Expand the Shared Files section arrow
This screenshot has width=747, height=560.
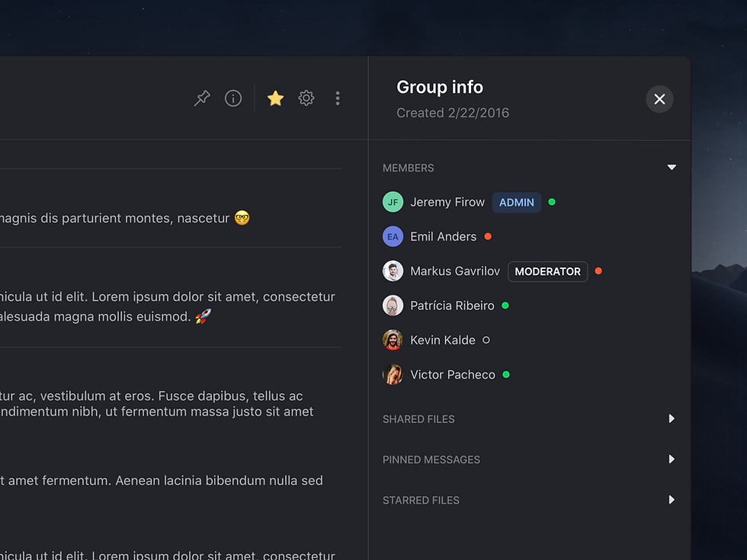point(672,418)
